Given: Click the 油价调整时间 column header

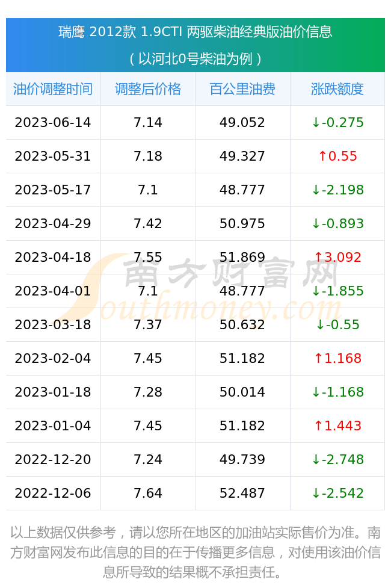Looking at the screenshot, I should tap(53, 89).
